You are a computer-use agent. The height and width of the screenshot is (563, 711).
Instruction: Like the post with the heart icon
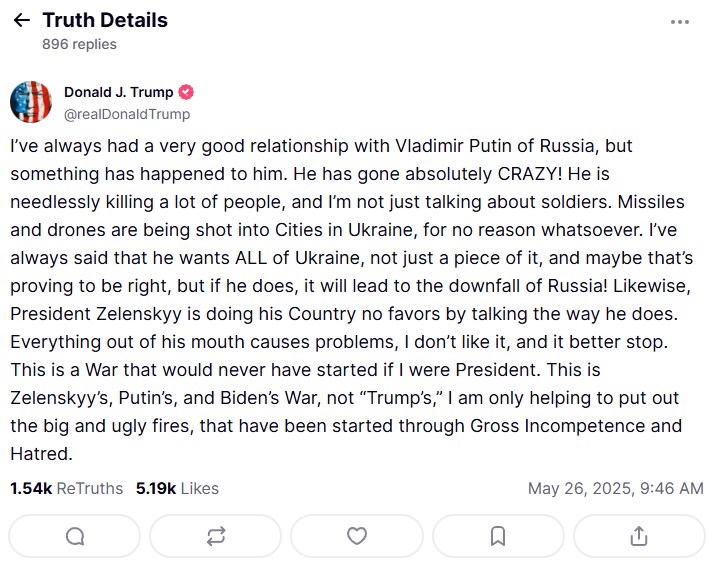pos(357,536)
